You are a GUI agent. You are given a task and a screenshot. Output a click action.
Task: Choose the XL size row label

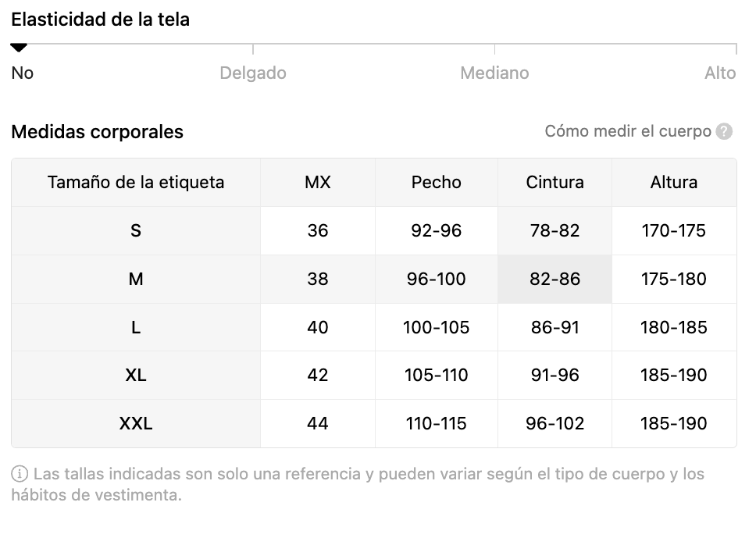[136, 375]
